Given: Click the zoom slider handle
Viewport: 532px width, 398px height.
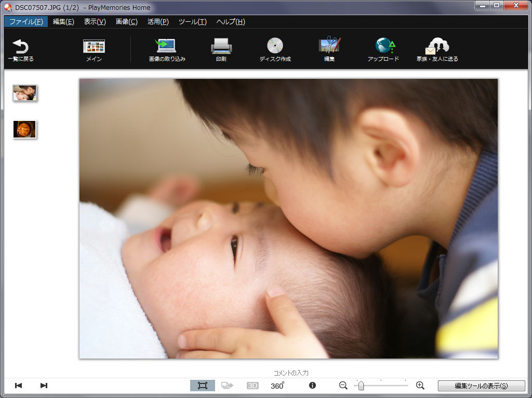Looking at the screenshot, I should (x=361, y=386).
